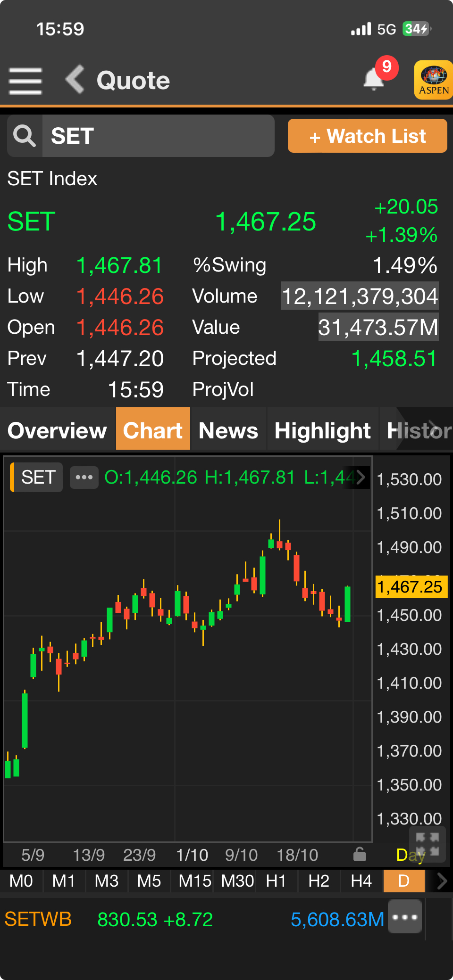Show more timeframes with the arrow
The width and height of the screenshot is (453, 980).
coord(442,881)
